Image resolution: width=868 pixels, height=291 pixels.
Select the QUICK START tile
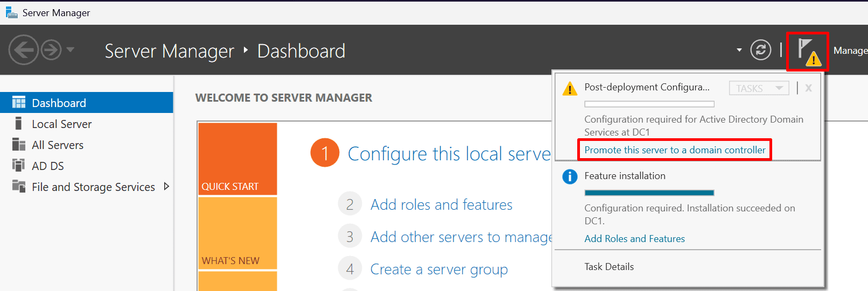click(x=237, y=159)
